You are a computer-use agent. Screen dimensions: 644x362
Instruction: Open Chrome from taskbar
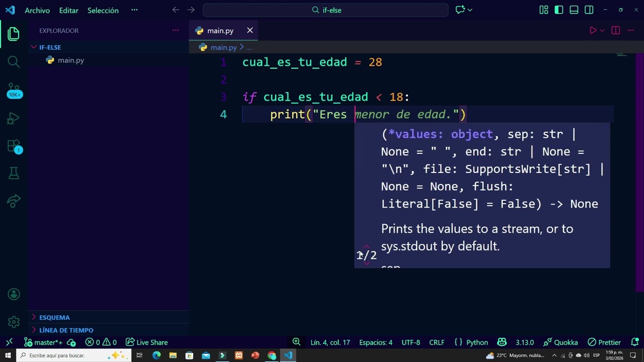272,355
